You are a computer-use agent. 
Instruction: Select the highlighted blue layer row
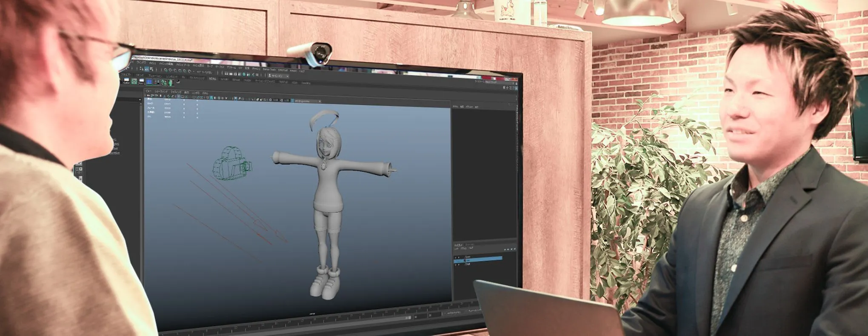point(478,259)
